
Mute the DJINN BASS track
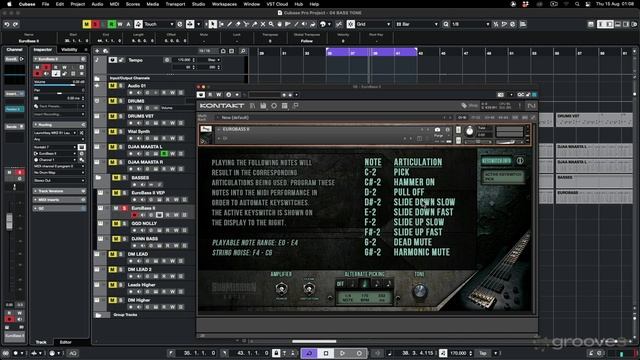[116, 239]
